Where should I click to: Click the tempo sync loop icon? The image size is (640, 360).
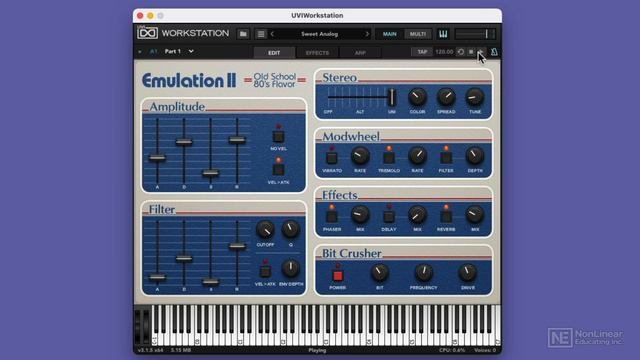point(461,52)
